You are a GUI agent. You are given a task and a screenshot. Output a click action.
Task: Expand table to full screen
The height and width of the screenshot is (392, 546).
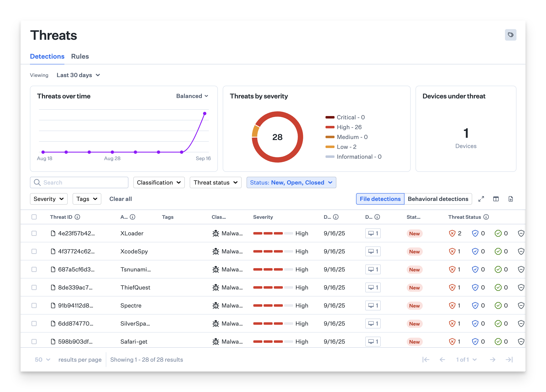(481, 199)
